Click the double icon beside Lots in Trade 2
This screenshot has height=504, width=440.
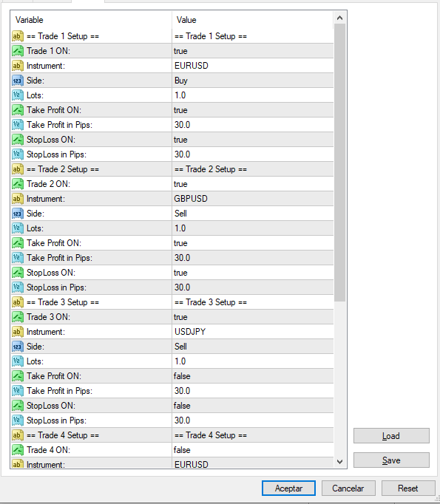click(18, 228)
